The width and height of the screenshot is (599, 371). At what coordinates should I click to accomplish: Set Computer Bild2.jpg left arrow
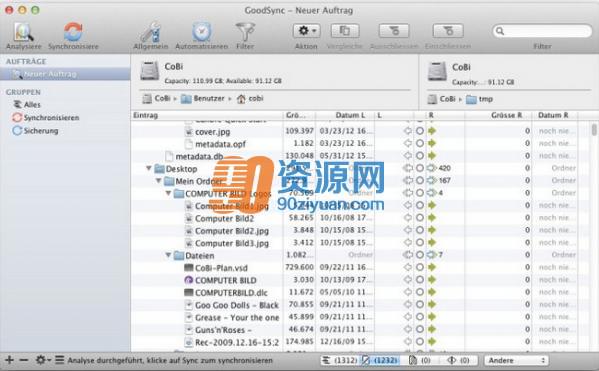click(x=408, y=230)
